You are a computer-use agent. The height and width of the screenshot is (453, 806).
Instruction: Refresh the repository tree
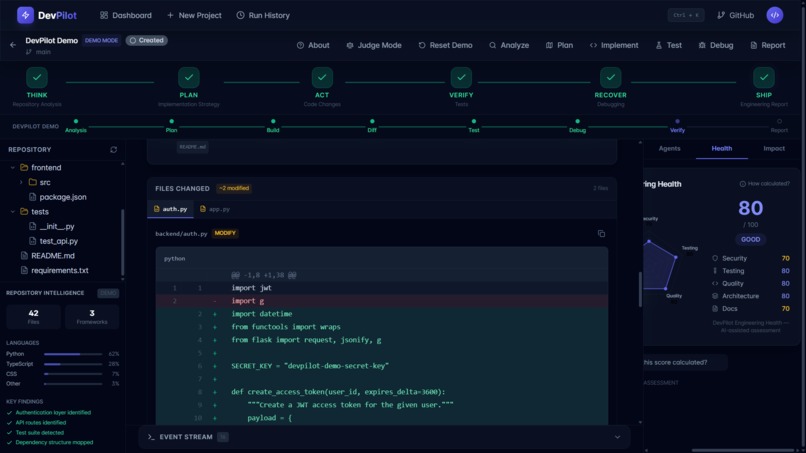pyautogui.click(x=114, y=150)
